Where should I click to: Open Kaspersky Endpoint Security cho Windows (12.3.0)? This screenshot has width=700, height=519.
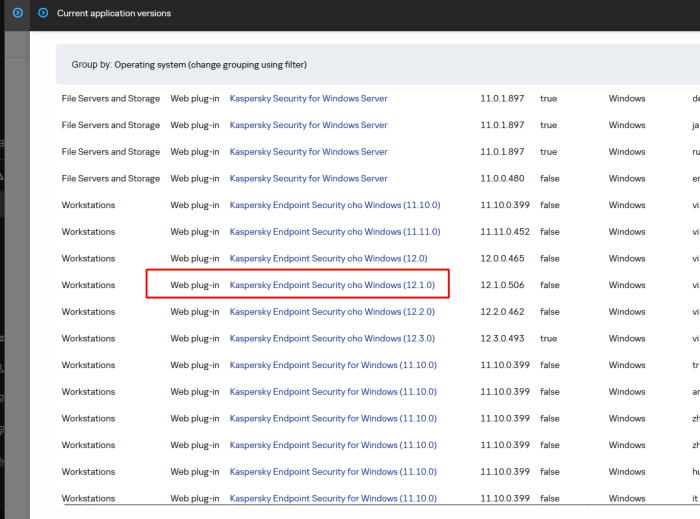(x=332, y=338)
